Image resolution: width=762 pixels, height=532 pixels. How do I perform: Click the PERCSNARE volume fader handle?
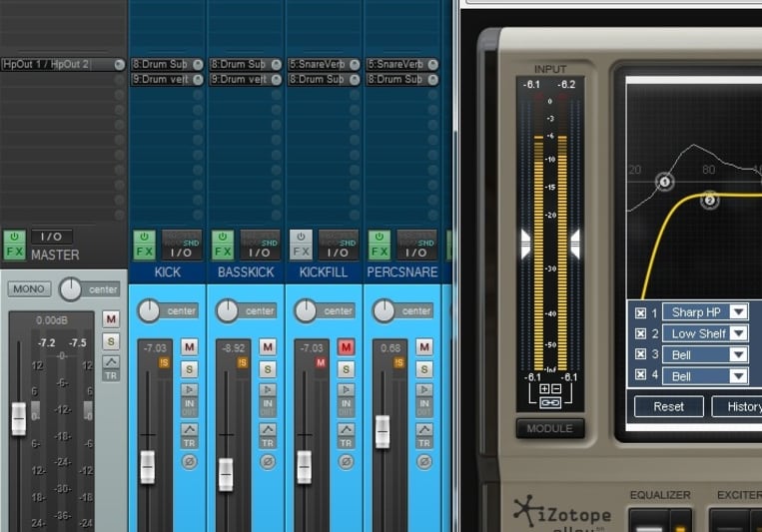pos(382,432)
